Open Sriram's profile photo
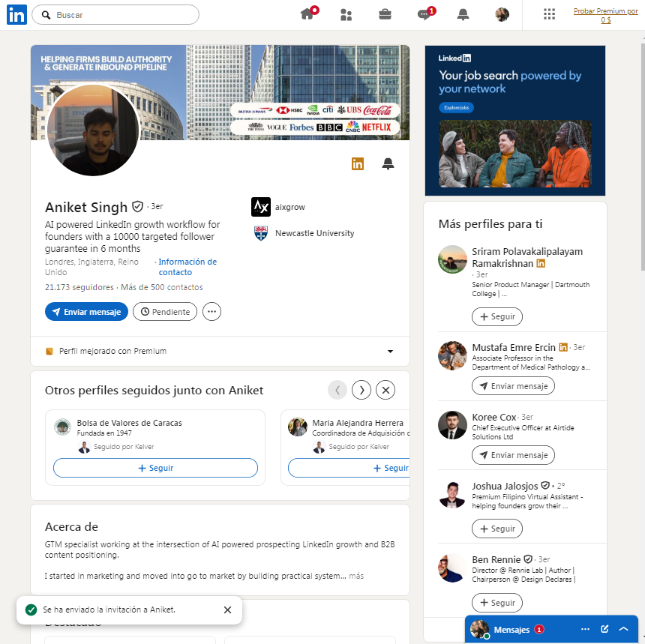 tap(452, 260)
